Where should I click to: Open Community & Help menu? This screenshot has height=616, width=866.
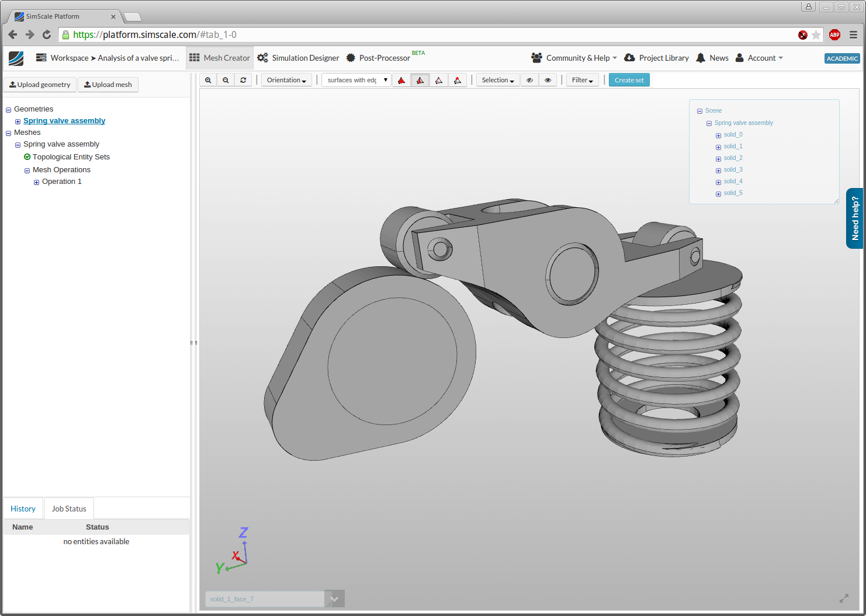pos(574,58)
